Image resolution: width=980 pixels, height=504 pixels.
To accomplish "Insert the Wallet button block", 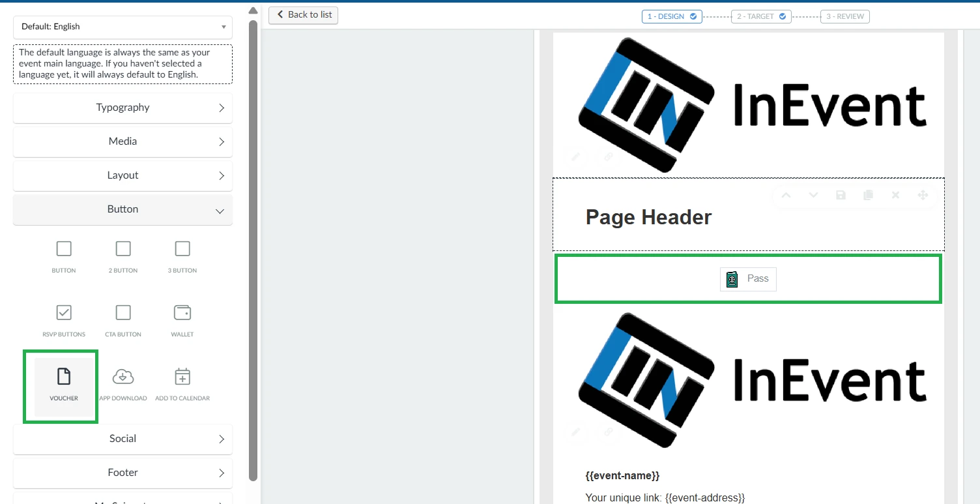I will point(182,321).
